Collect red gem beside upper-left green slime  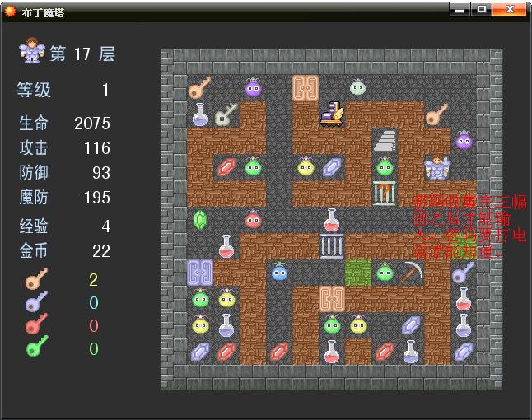[x=226, y=167]
